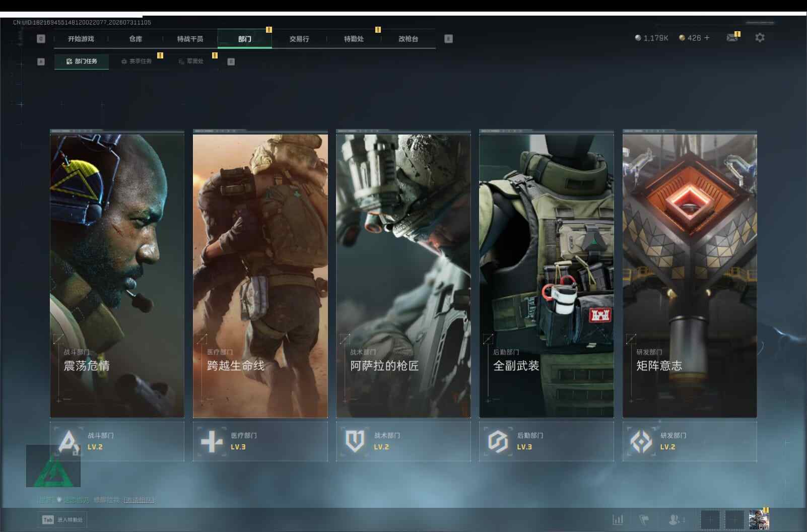
Task: Click the Q key previous-tab icon
Action: 41,39
